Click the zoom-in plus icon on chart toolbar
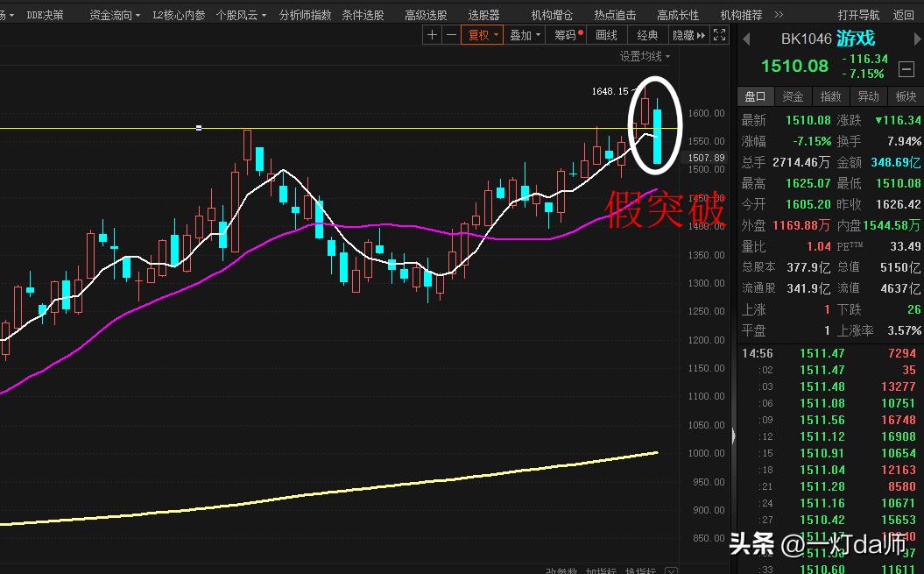This screenshot has height=574, width=924. point(433,34)
